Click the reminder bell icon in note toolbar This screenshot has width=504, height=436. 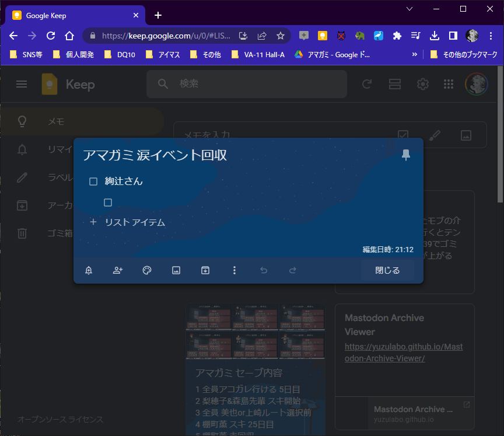tap(89, 270)
